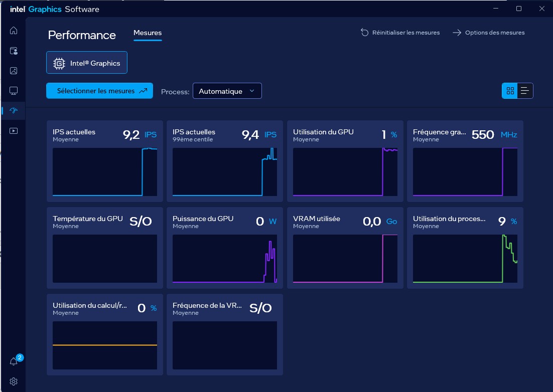Open notifications bell with 2 badge
The image size is (553, 392).
pos(14,361)
